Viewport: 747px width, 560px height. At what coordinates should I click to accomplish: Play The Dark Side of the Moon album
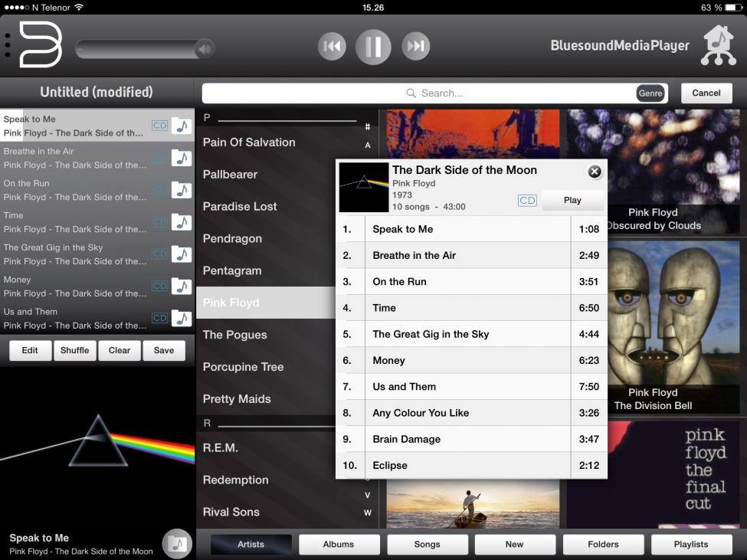pyautogui.click(x=572, y=200)
